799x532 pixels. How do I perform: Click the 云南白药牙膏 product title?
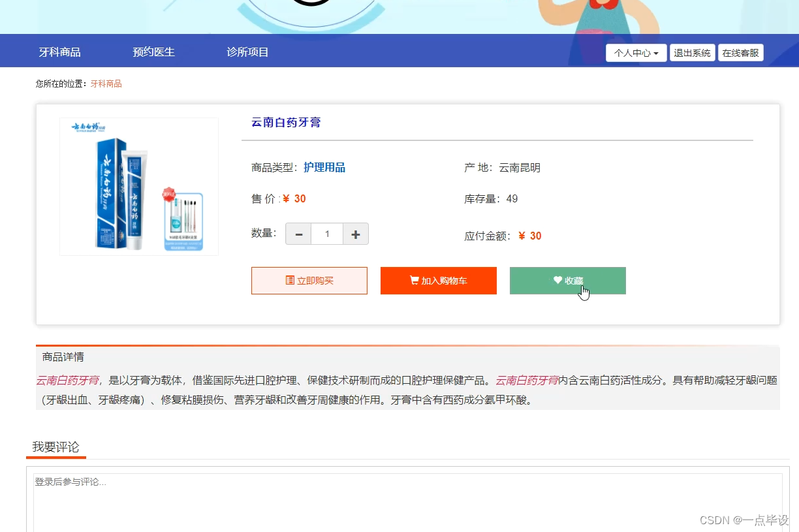286,122
